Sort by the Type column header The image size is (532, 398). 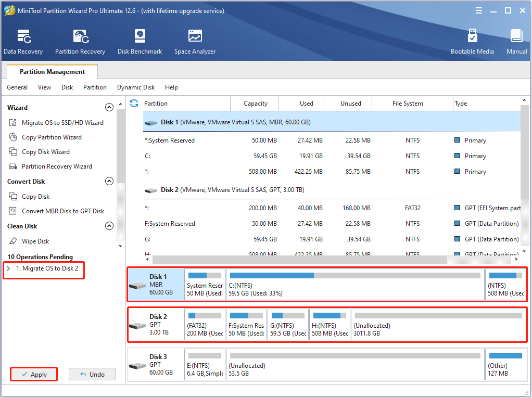pyautogui.click(x=487, y=104)
